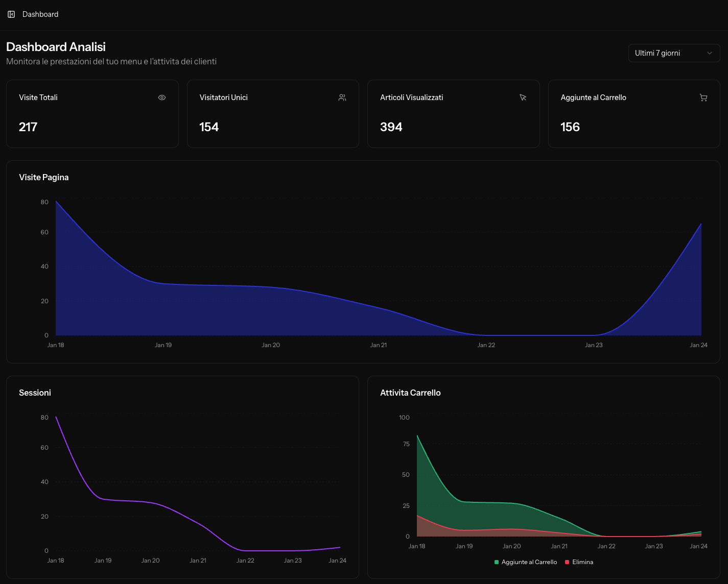Click the Articoli Visualizzati stat card
This screenshot has height=584, width=728.
click(454, 114)
